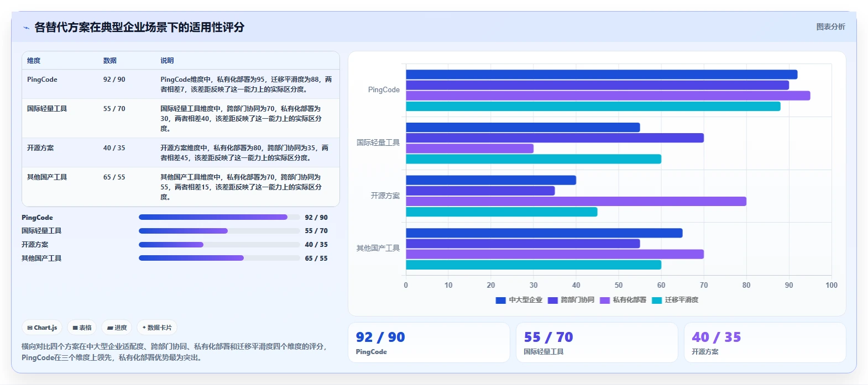Viewport: 868px width, 385px height.
Task: Click the 40 / 35 cell in the table
Action: 114,148
